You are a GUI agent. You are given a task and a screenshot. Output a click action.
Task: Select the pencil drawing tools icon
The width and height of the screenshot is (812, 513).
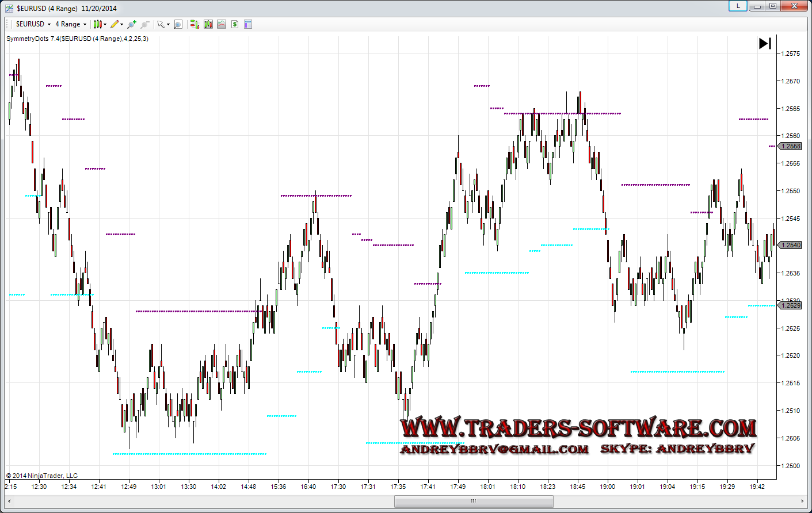click(115, 24)
